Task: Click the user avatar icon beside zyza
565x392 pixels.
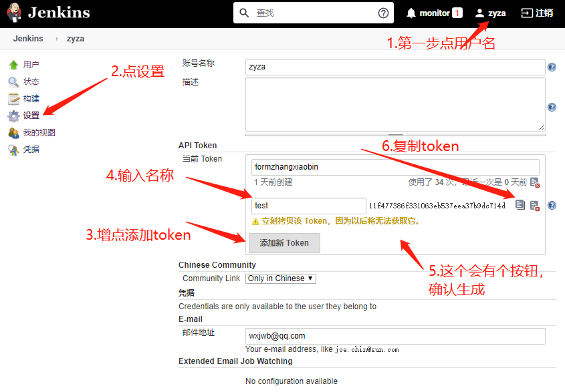Action: (479, 13)
